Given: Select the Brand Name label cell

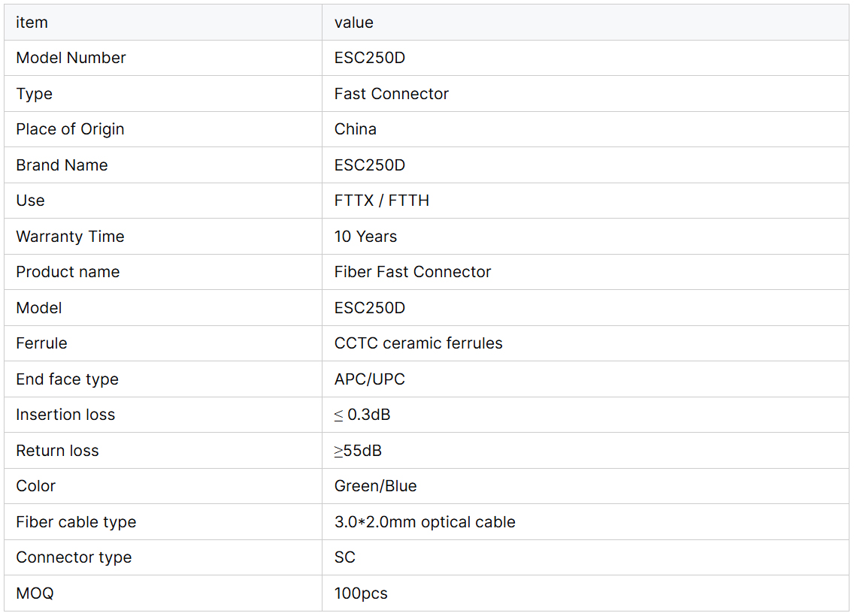Looking at the screenshot, I should point(62,165).
